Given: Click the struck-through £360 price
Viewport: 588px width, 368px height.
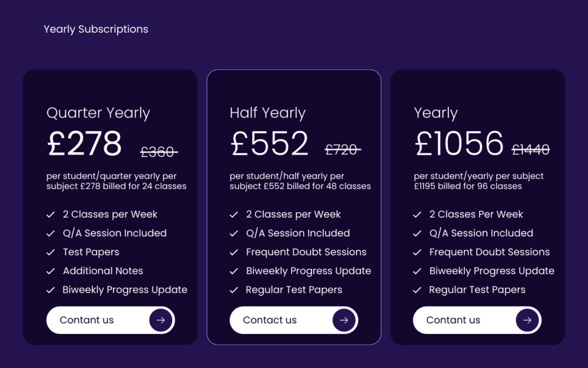Looking at the screenshot, I should click(159, 152).
